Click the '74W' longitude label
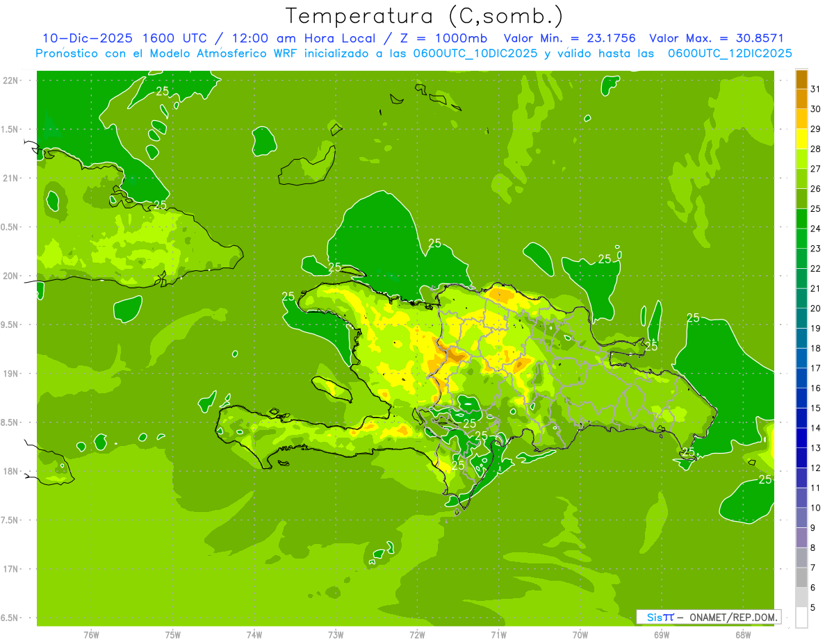This screenshot has width=834, height=644. (254, 634)
